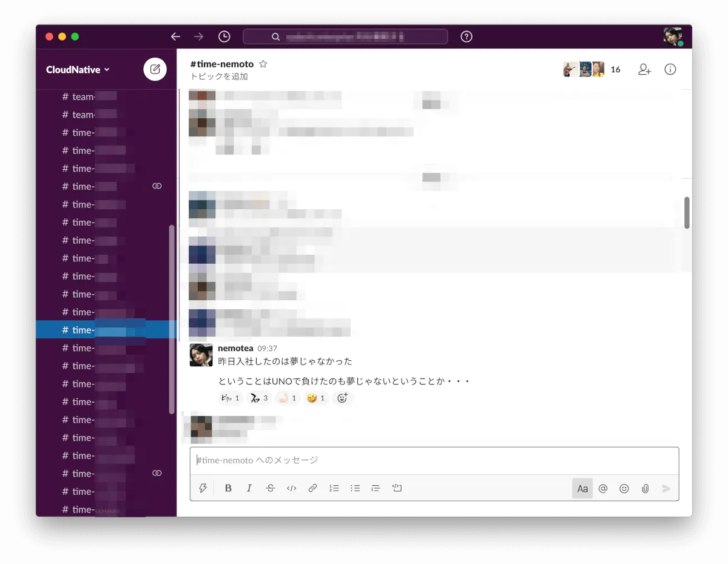728x564 pixels.
Task: Click the #time-nemoto message input field
Action: click(434, 460)
